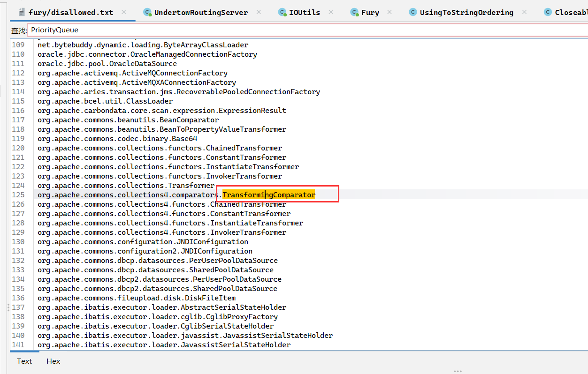Screen dimensions: 588x374
Task: Close the UsingToStringOrdering tab
Action: [x=524, y=12]
